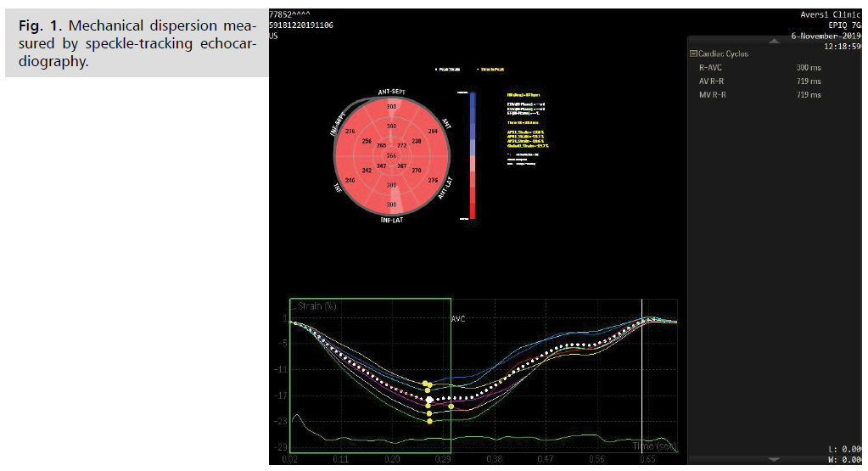Select the bullseye segment showing 284
This screenshot has width=868, height=471.
433,132
